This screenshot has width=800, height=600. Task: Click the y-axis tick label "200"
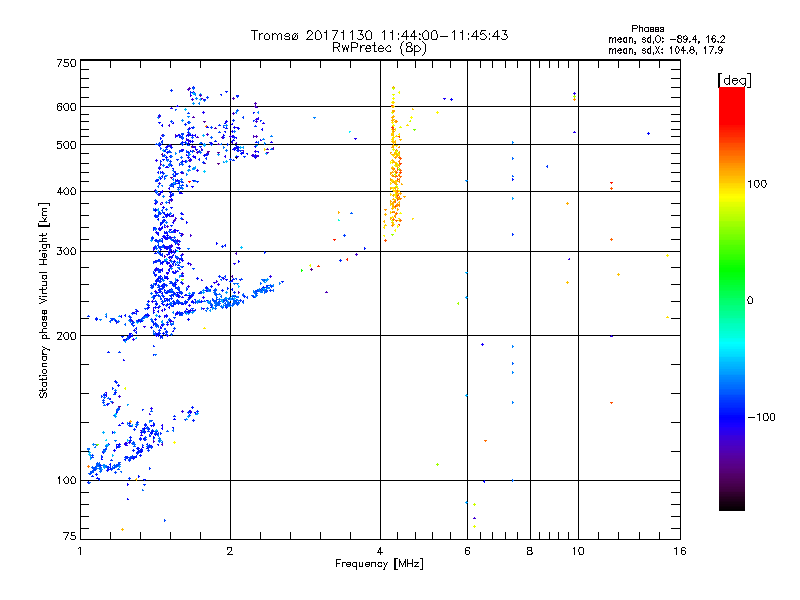66,336
